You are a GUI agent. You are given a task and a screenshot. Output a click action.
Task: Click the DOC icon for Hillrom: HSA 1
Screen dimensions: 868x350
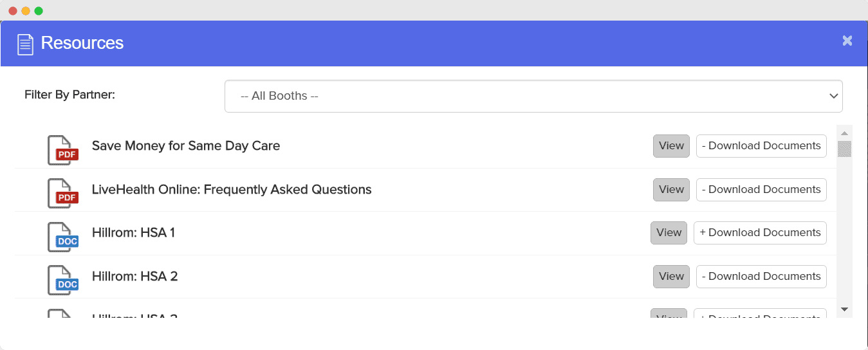[x=62, y=237]
